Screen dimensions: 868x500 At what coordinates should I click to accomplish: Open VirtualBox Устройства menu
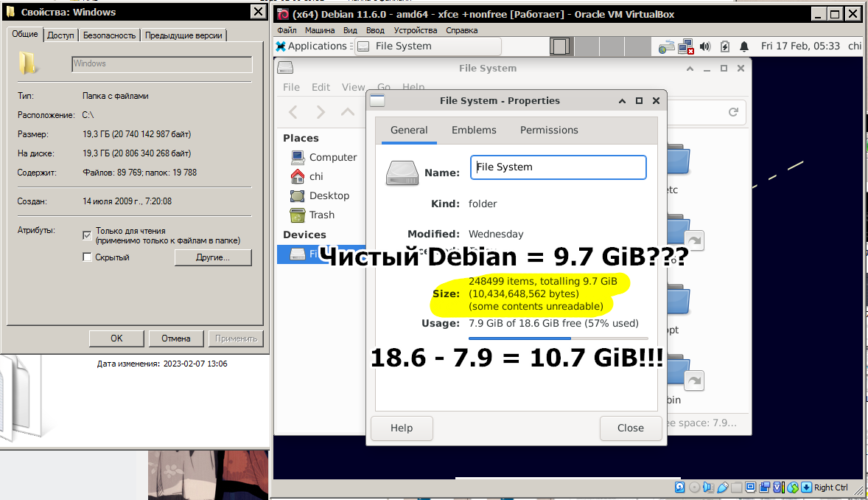point(415,30)
